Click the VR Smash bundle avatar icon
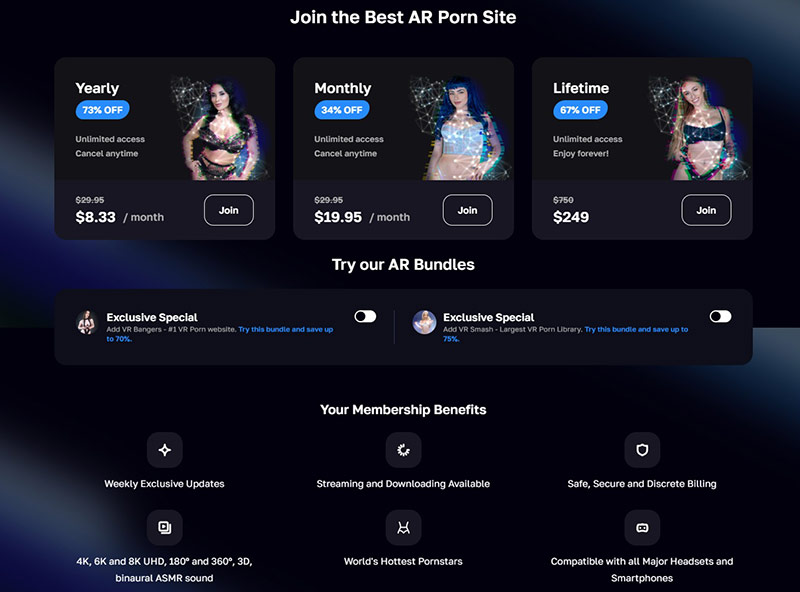 pos(424,322)
